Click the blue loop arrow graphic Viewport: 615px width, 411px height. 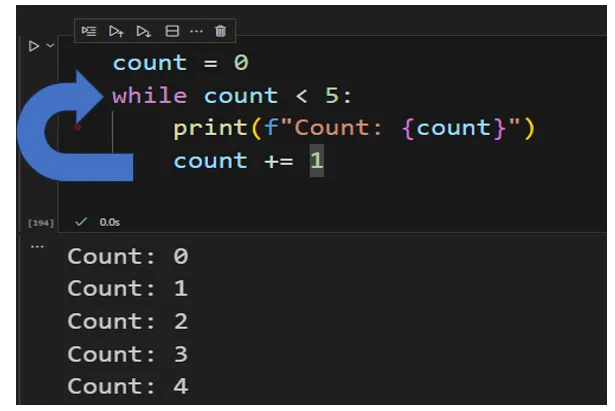click(67, 127)
